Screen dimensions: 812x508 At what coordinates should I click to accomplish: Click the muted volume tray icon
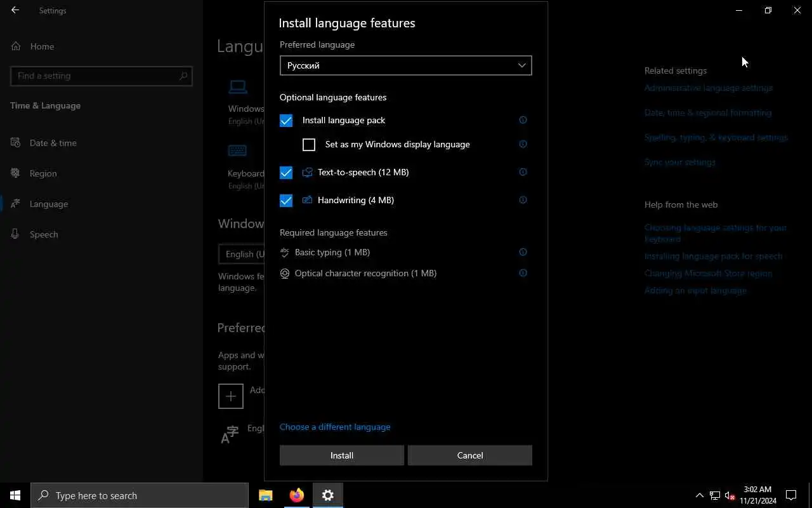tap(730, 495)
